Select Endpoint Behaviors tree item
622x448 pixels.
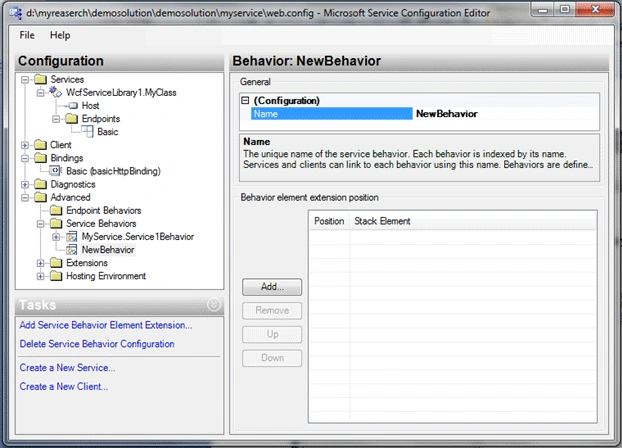[x=104, y=210]
